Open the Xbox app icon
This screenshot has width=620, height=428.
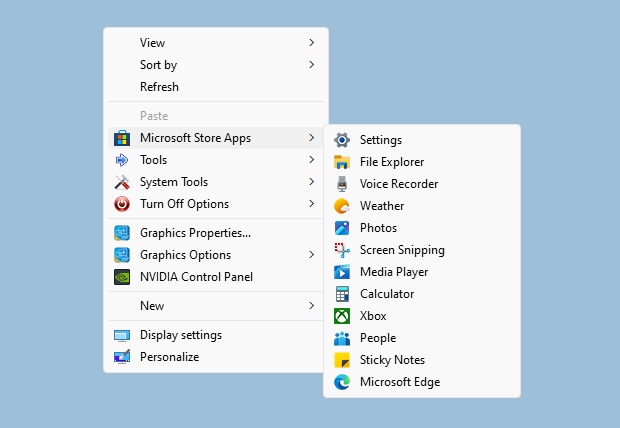pyautogui.click(x=342, y=316)
